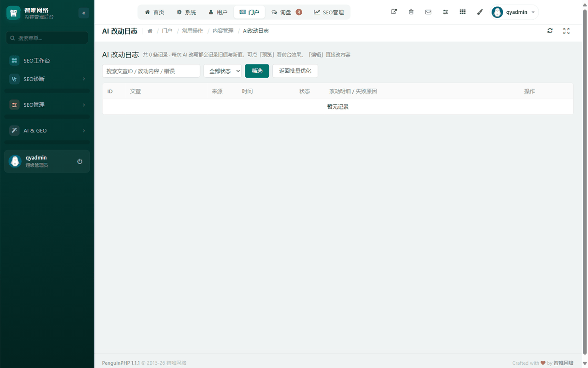Switch to the 系统 top navigation tab
The width and height of the screenshot is (588, 368).
coord(187,12)
